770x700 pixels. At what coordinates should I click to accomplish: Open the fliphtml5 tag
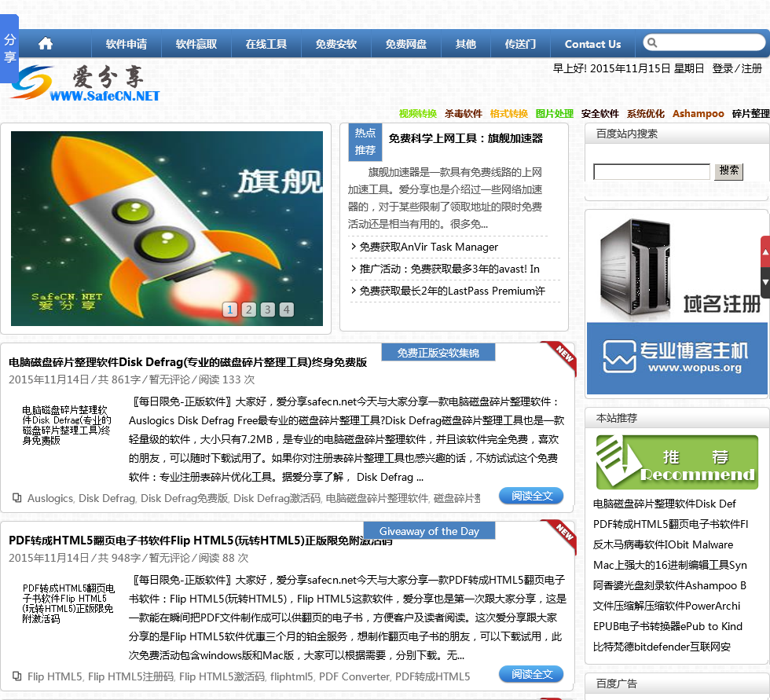[291, 676]
